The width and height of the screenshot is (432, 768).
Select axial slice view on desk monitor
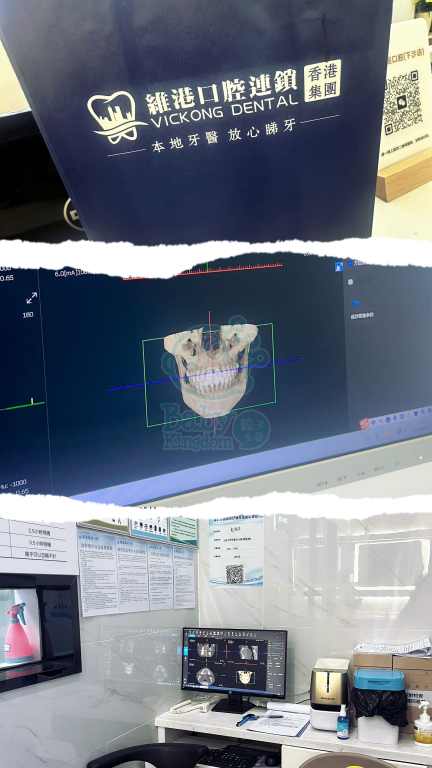coord(207,674)
